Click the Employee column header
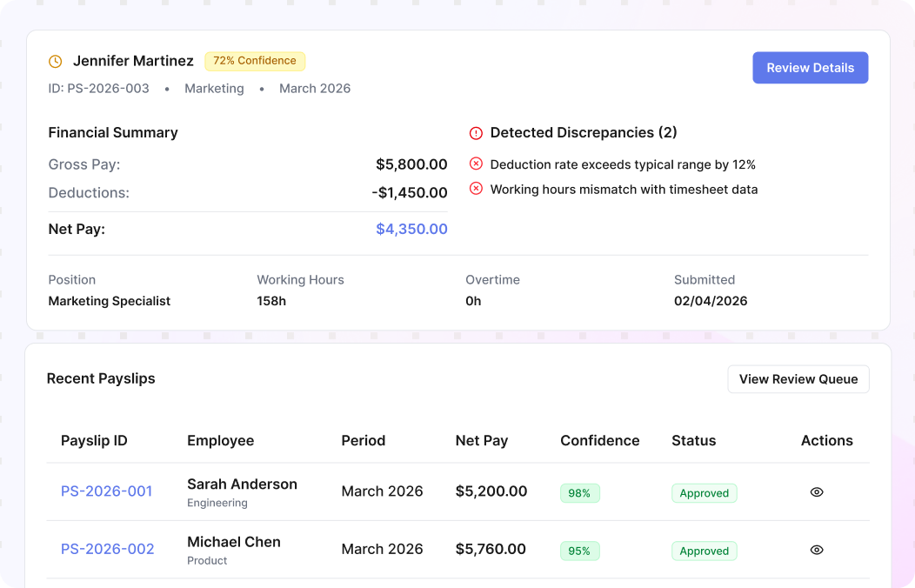 [x=221, y=440]
